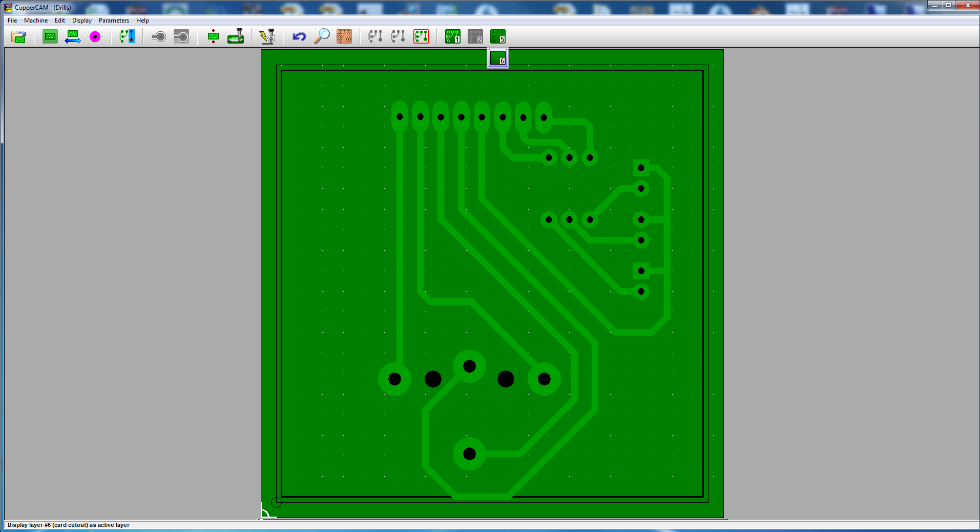The height and width of the screenshot is (532, 980).
Task: Click the board origin marker
Action: point(276,503)
